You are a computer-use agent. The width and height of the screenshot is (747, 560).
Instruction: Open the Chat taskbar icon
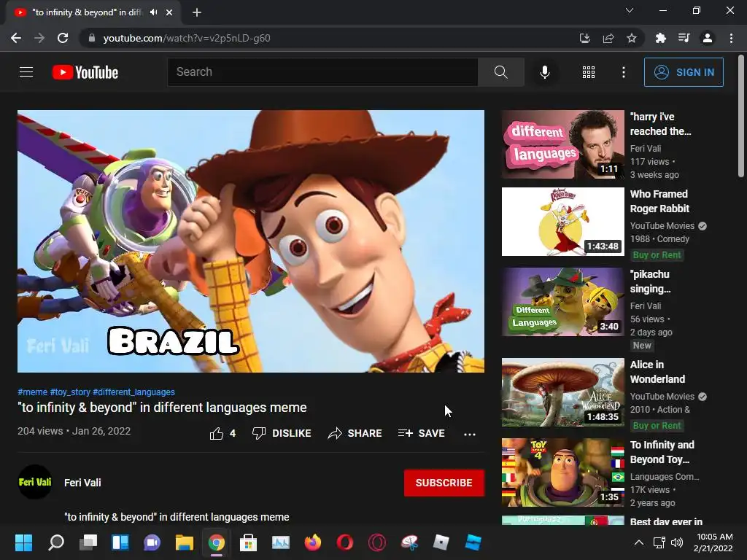pyautogui.click(x=152, y=542)
